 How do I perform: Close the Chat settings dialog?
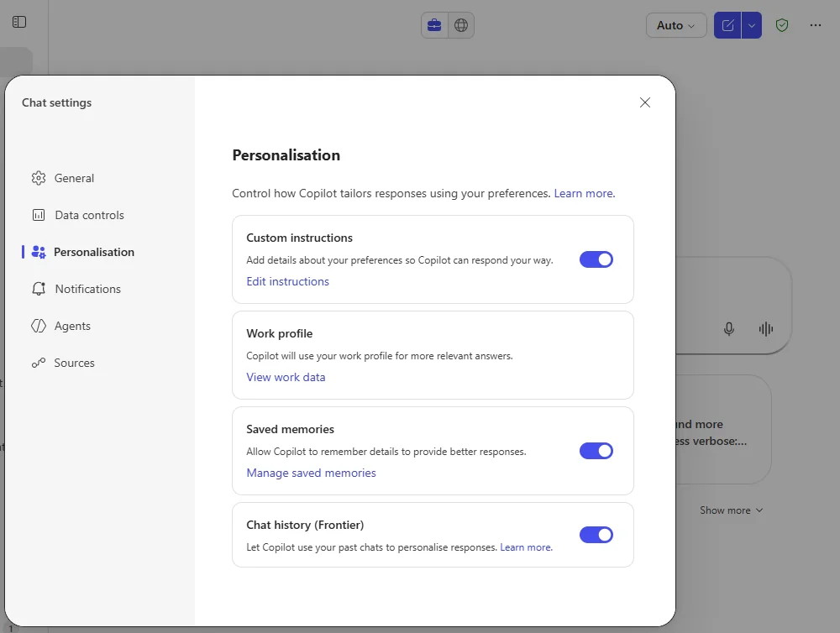click(645, 102)
